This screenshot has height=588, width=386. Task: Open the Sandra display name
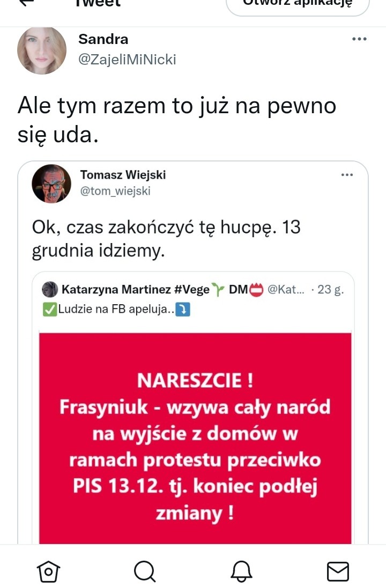coord(103,39)
